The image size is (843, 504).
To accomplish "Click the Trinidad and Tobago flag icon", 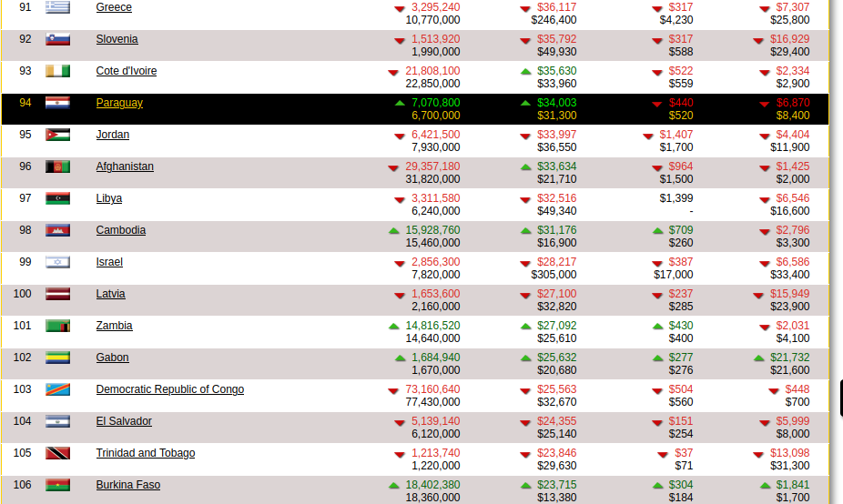I will 57,453.
